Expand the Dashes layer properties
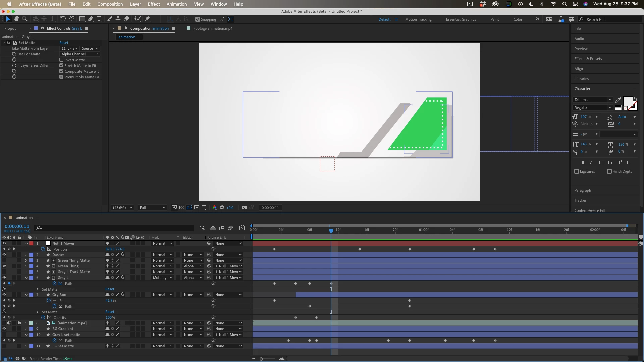644x362 pixels. tap(26, 255)
